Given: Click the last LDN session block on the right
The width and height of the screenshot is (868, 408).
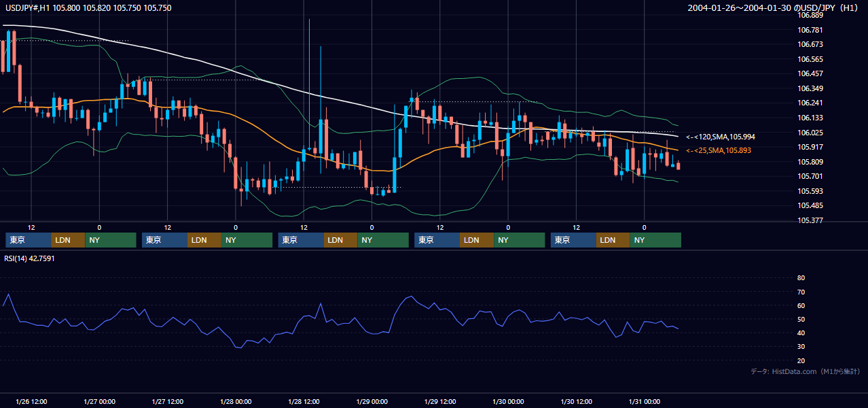Looking at the screenshot, I should [613, 240].
